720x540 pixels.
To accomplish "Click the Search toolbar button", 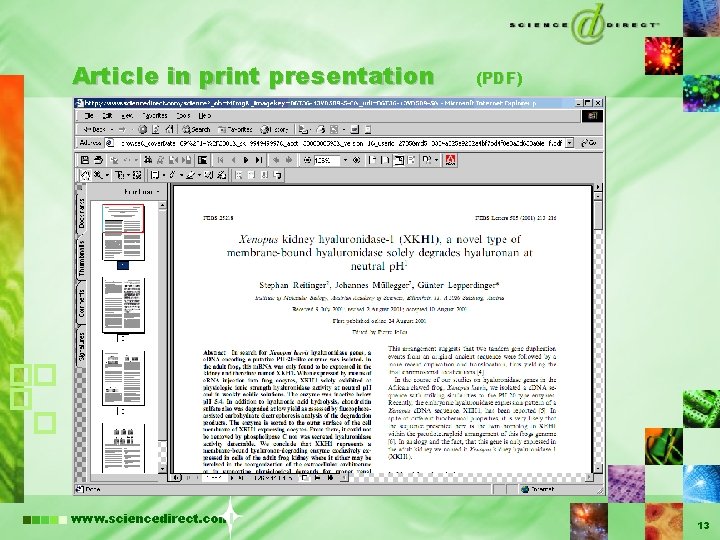I will point(196,129).
